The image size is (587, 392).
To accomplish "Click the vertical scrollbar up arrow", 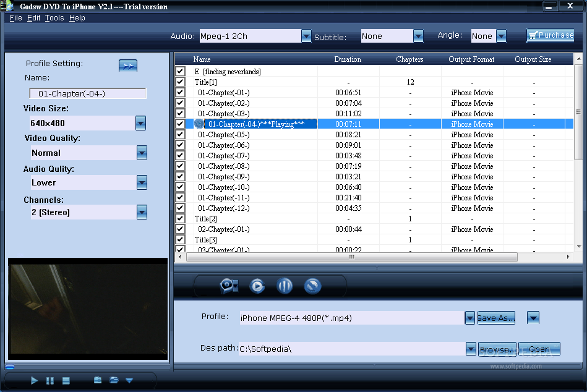I will 579,59.
